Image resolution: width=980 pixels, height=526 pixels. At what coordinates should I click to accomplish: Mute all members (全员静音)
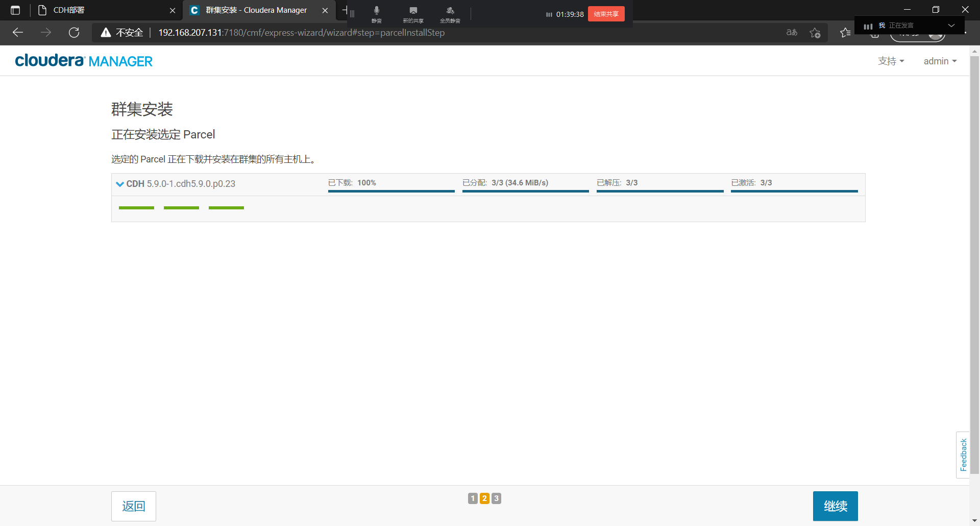click(450, 14)
